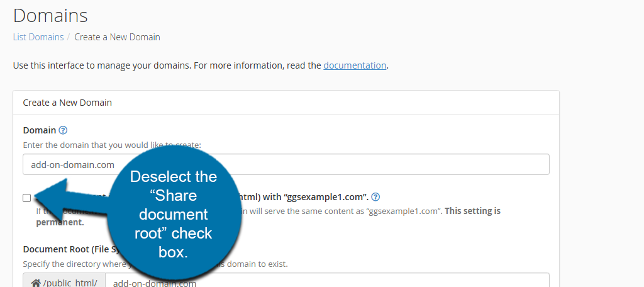The image size is (644, 287).
Task: Click the Domains page heading
Action: pos(50,15)
